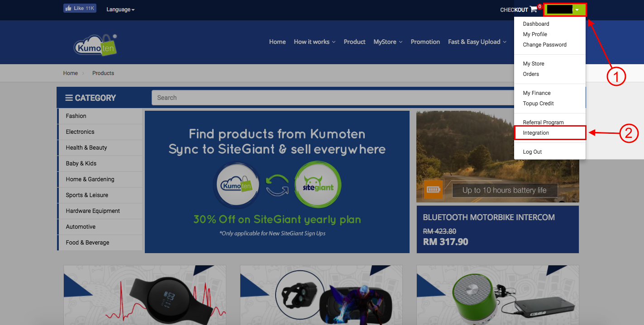Click the hamburger icon beside CATEGORY

[69, 98]
